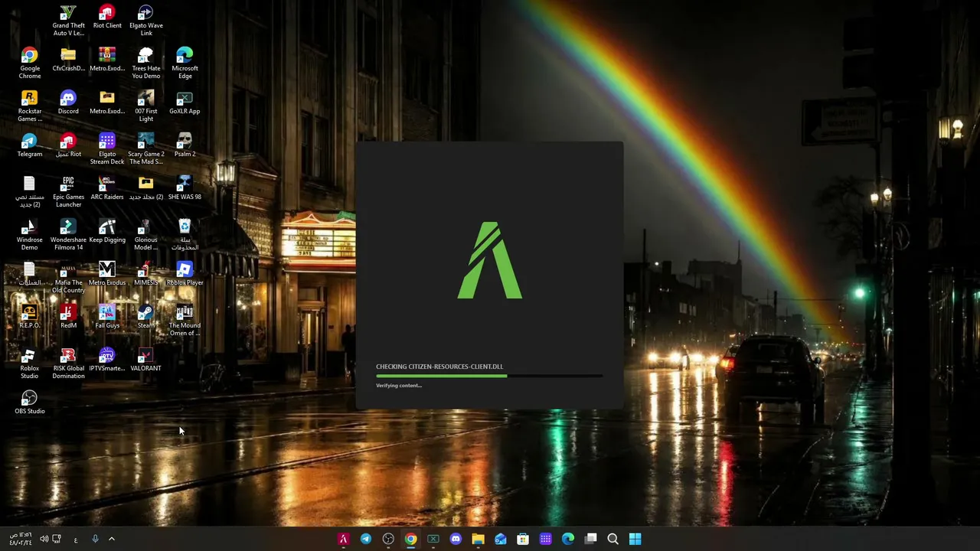
Task: Open the Fall Guys desktop shortcut
Action: [x=106, y=317]
